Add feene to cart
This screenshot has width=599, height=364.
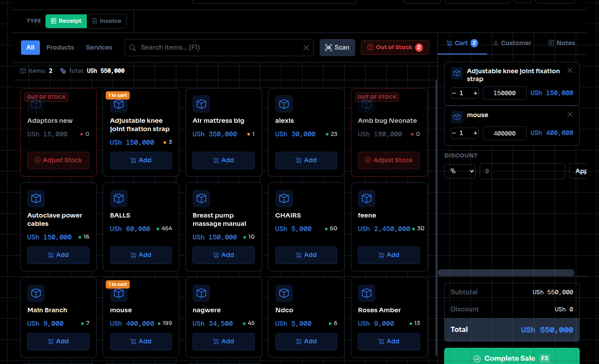coord(389,255)
